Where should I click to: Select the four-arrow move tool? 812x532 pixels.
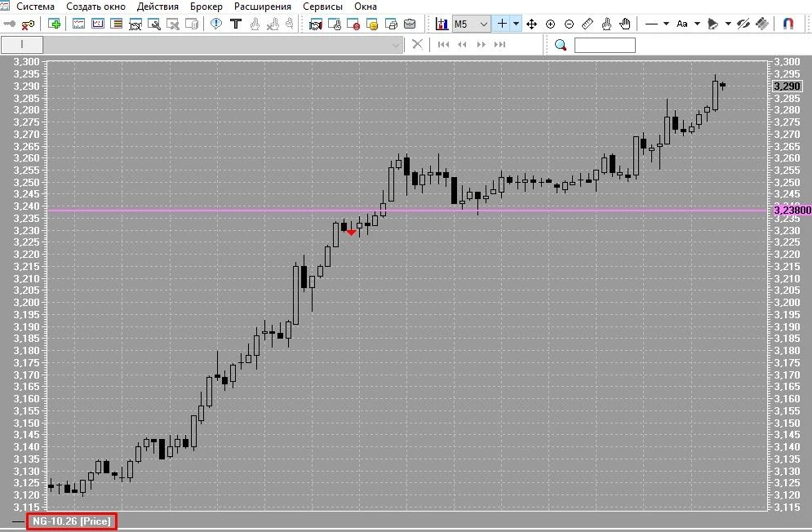point(531,24)
